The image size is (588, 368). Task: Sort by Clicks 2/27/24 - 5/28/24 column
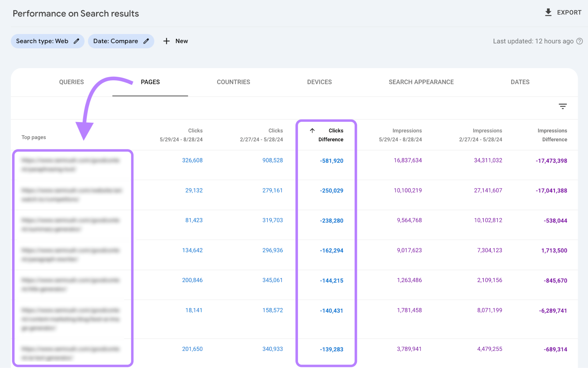coord(261,135)
